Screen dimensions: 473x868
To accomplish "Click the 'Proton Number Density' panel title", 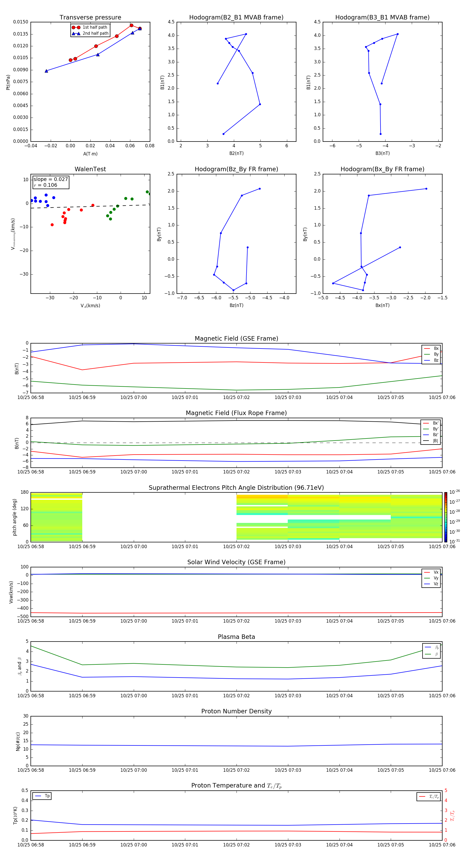I will [x=236, y=711].
